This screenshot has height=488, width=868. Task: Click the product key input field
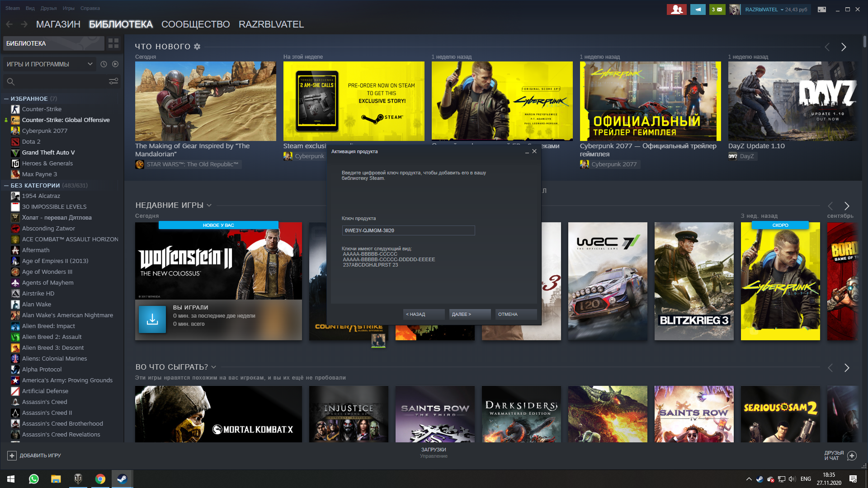click(x=408, y=230)
